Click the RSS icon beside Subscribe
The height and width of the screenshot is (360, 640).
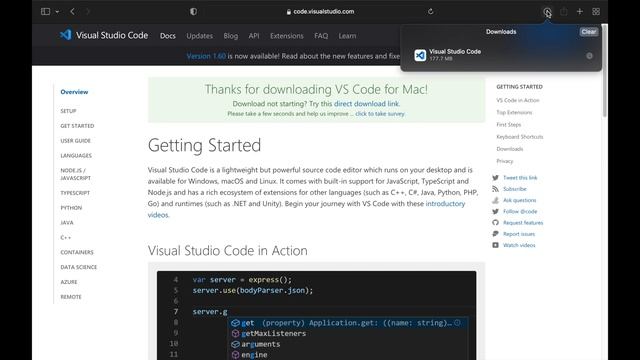pyautogui.click(x=496, y=189)
